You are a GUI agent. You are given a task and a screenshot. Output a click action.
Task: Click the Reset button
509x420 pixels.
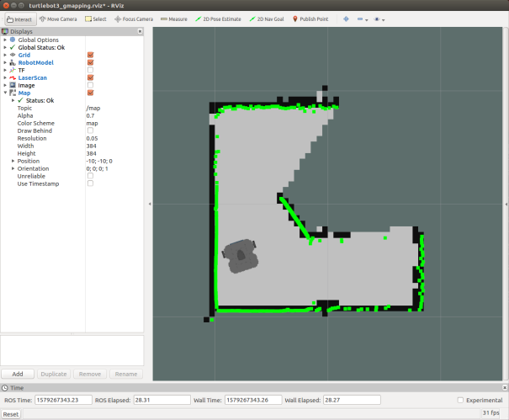11,414
